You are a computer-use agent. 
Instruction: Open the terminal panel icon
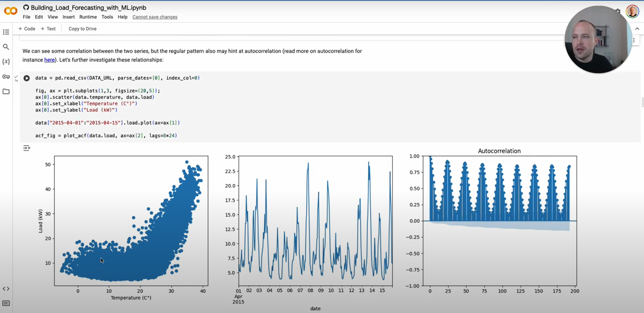tap(6, 303)
